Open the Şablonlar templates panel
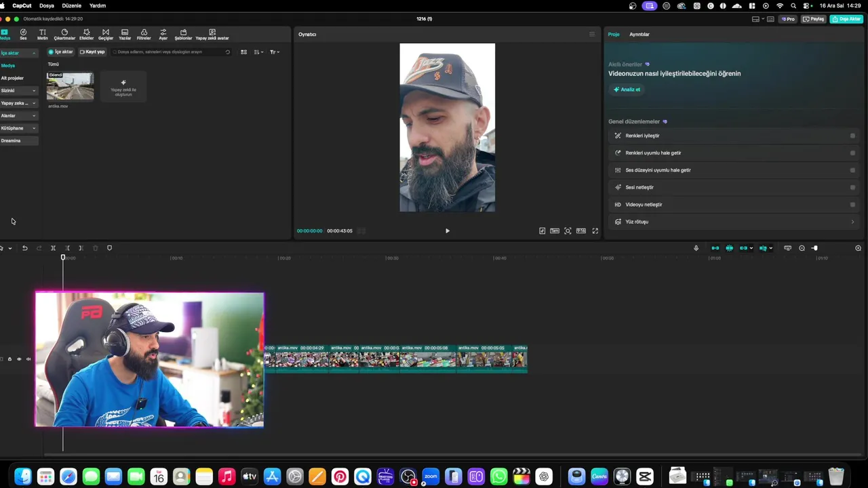This screenshot has width=868, height=488. (x=183, y=34)
